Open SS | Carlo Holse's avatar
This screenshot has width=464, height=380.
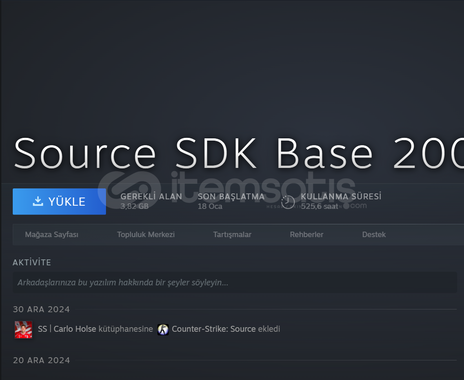[x=23, y=329]
